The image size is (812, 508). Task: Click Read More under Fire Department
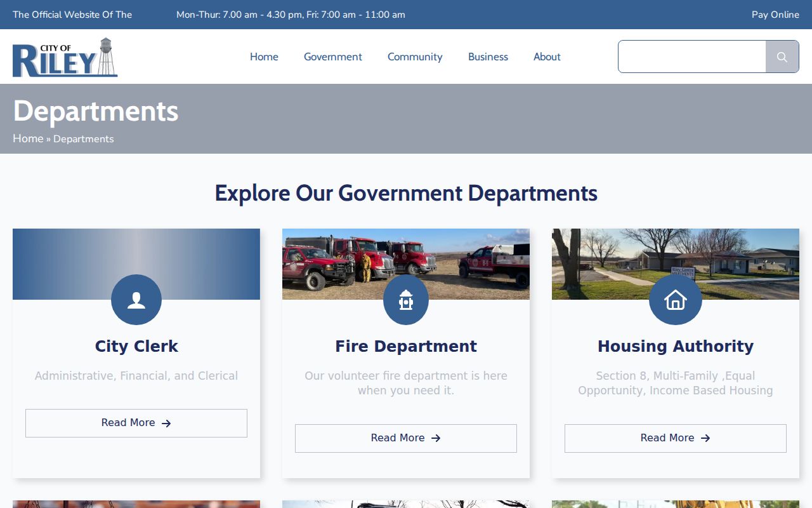point(406,438)
